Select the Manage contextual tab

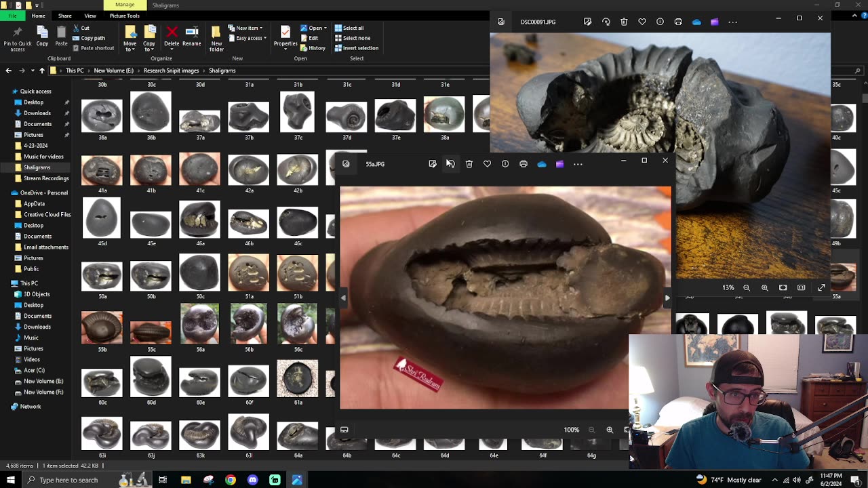coord(125,5)
